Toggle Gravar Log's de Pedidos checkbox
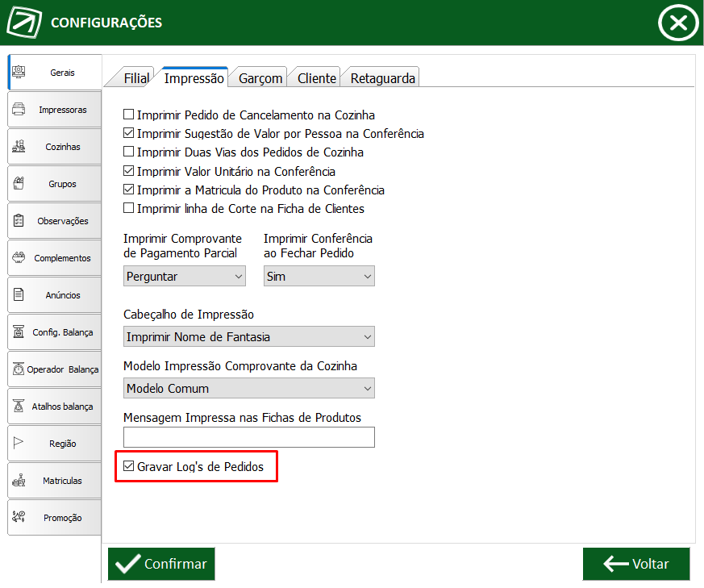Image resolution: width=704 pixels, height=588 pixels. (128, 466)
